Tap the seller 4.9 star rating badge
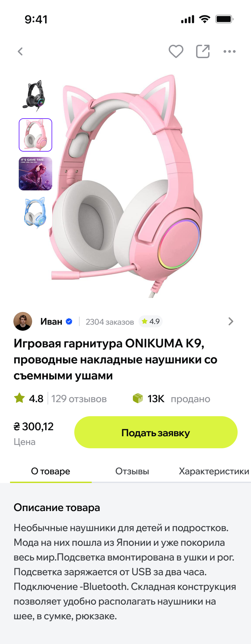Image resolution: width=251 pixels, height=644 pixels. click(x=151, y=321)
